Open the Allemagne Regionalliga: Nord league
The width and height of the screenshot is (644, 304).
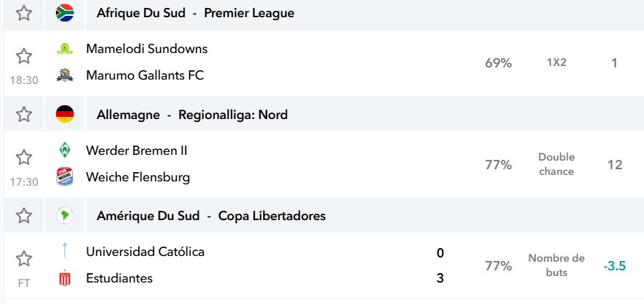tap(192, 115)
